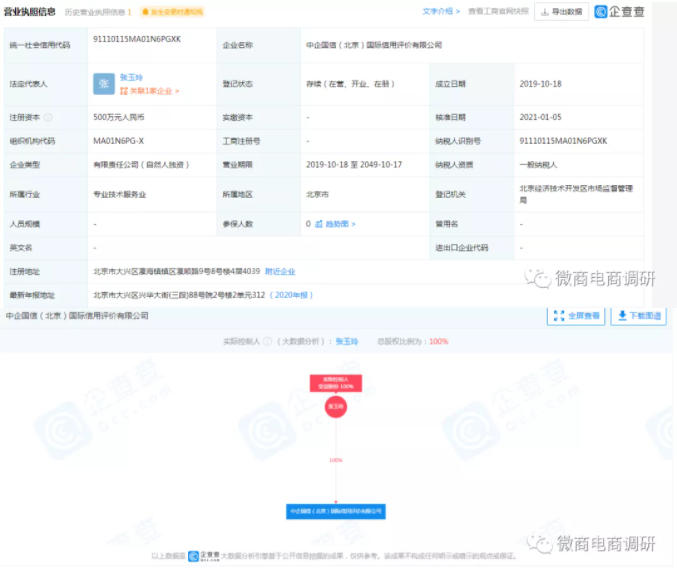Click the blue company node in chart
The width and height of the screenshot is (677, 570).
coord(336,511)
